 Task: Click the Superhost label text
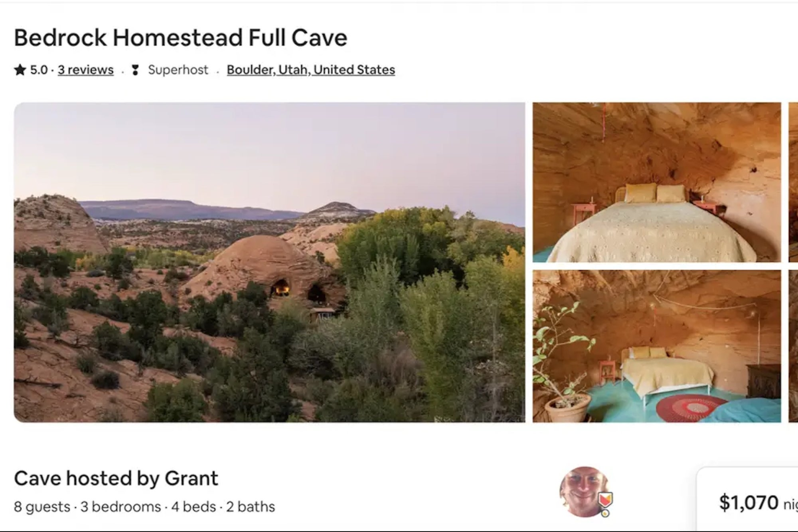tap(178, 70)
